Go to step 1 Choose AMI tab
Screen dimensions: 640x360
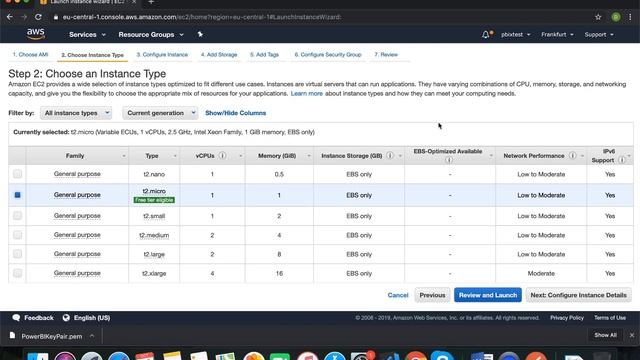click(x=30, y=54)
